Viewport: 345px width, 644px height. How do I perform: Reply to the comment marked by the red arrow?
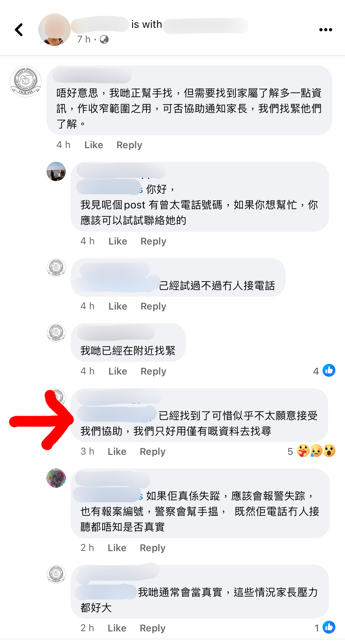[152, 452]
